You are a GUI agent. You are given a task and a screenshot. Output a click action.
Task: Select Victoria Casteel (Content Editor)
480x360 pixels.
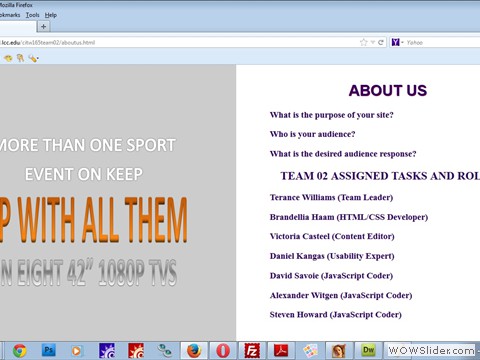(332, 237)
